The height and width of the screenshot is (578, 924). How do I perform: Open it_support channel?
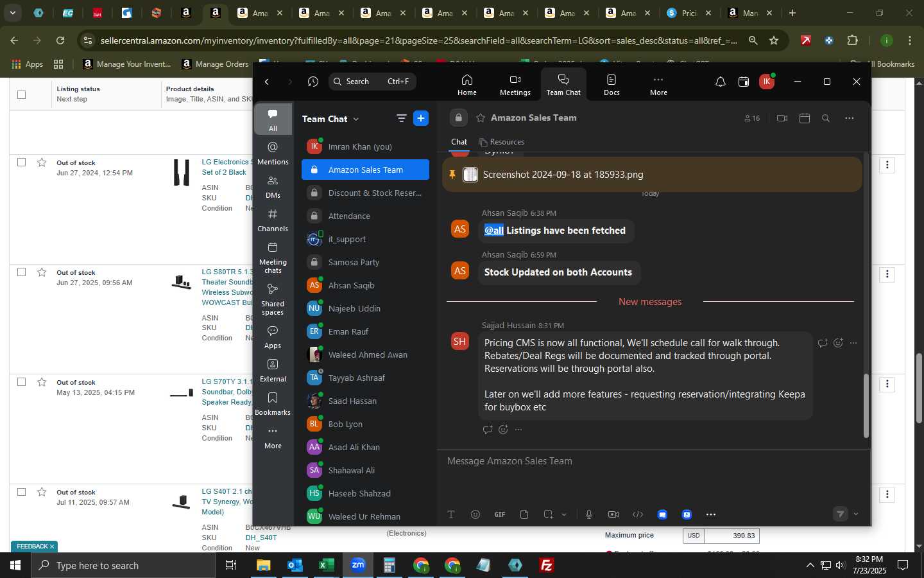365,239
